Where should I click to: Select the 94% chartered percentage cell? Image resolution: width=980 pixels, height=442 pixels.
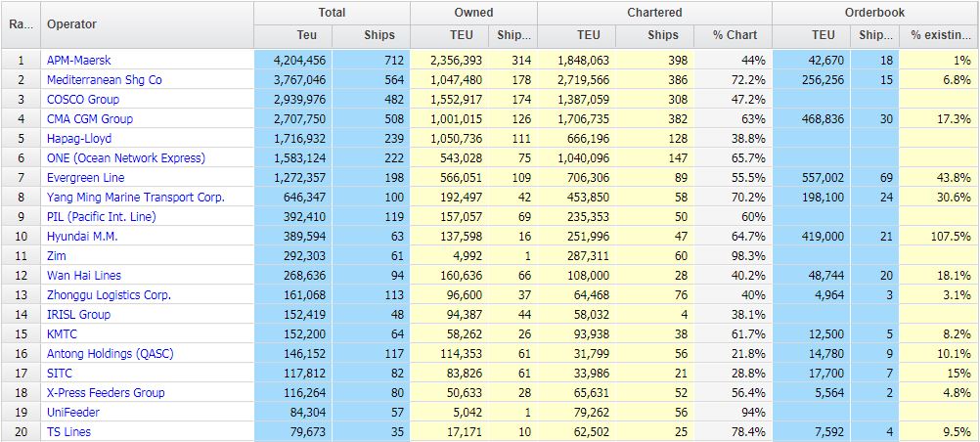point(733,413)
